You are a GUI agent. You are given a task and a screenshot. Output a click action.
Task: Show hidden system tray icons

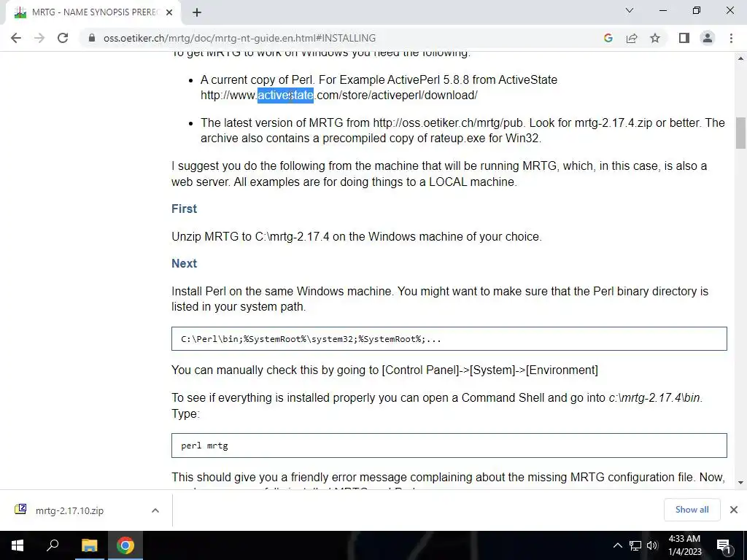pyautogui.click(x=617, y=545)
